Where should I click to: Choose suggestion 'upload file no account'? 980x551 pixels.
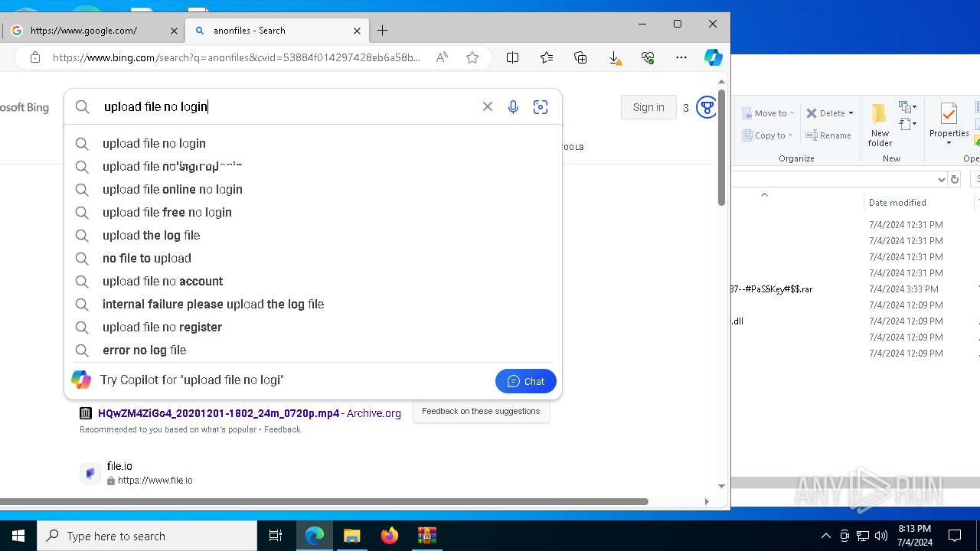pyautogui.click(x=312, y=281)
